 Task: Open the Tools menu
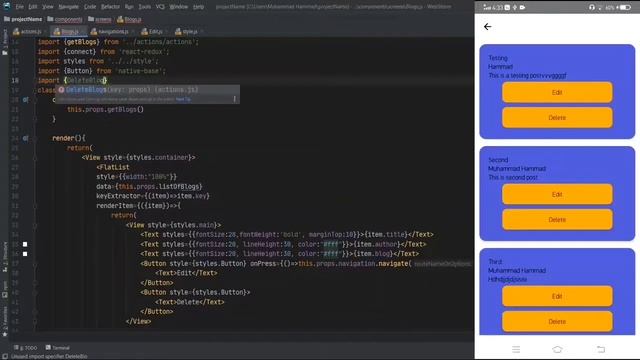[144, 7]
